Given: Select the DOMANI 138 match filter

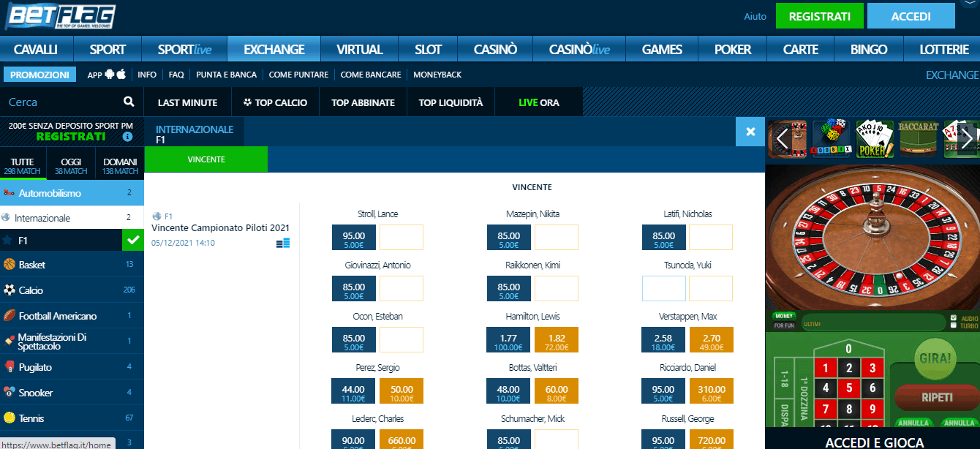Looking at the screenshot, I should [x=120, y=166].
